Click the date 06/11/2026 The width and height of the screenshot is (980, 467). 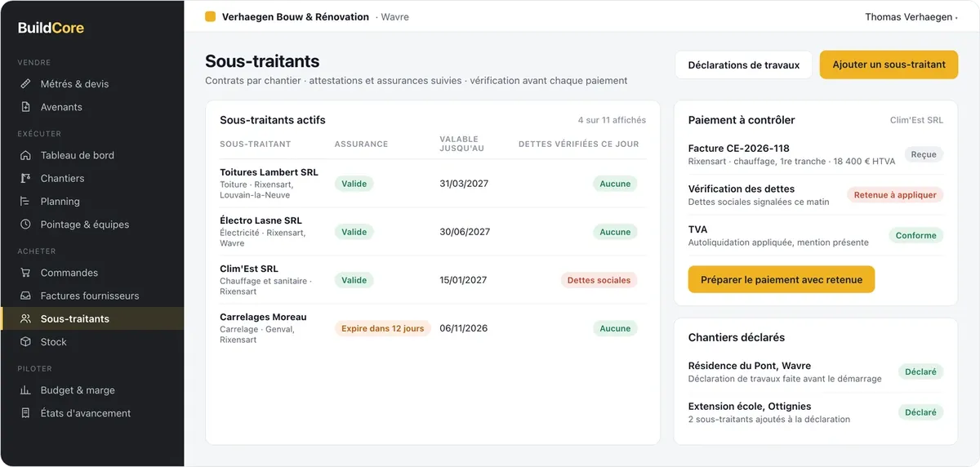(x=463, y=328)
